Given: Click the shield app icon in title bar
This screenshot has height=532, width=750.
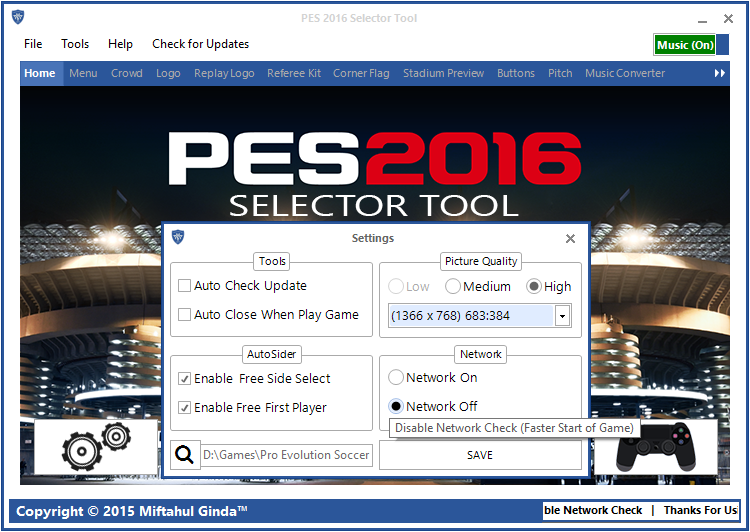Looking at the screenshot, I should coord(18,17).
